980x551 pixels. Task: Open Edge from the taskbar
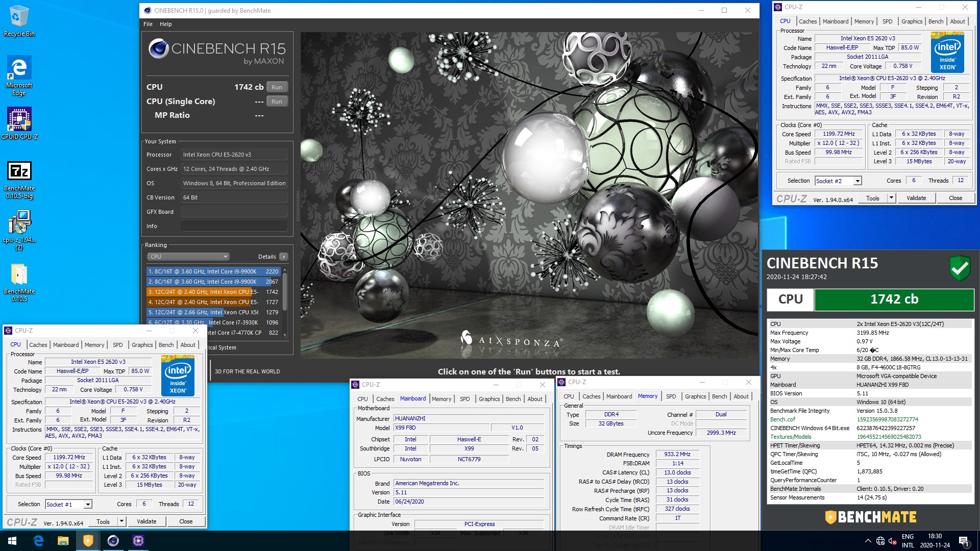pyautogui.click(x=38, y=541)
